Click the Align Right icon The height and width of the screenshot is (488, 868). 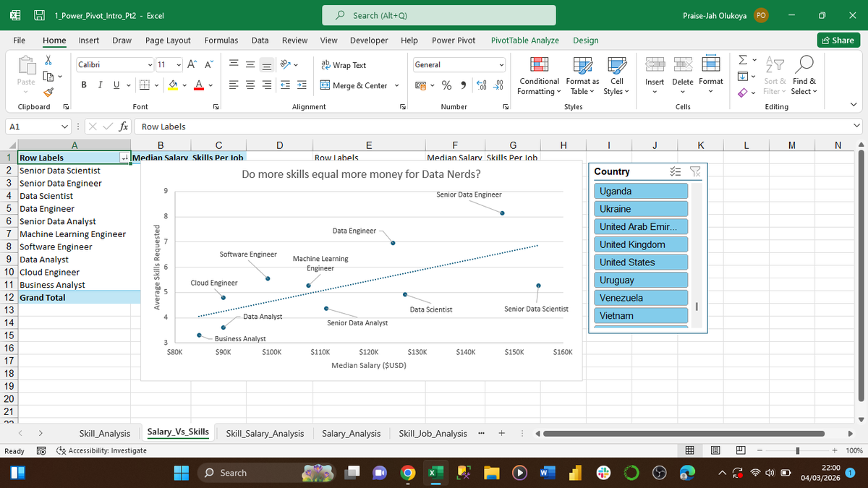tap(267, 85)
